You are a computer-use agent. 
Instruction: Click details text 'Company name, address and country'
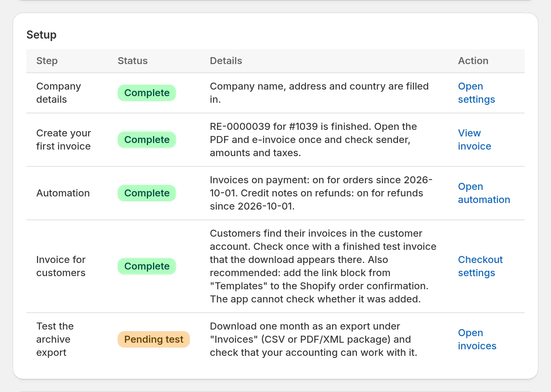tap(319, 93)
